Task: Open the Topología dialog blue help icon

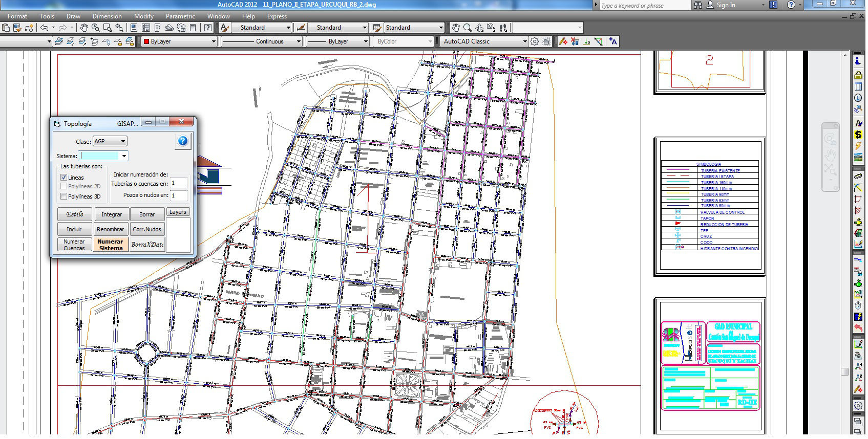Action: pos(182,141)
